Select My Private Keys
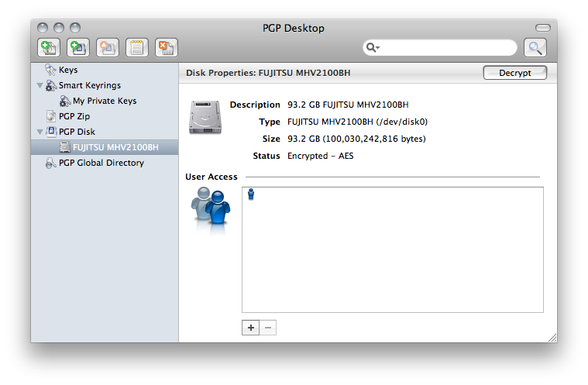This screenshot has width=588, height=385. 105,101
